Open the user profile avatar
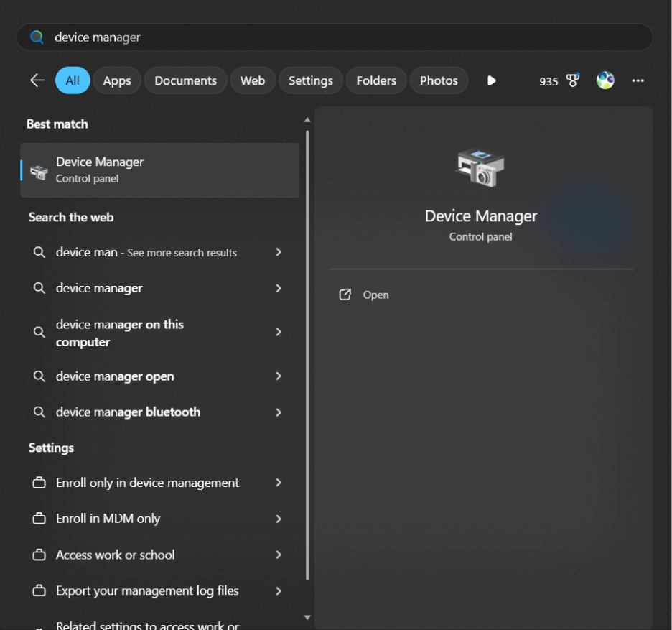 (x=605, y=80)
